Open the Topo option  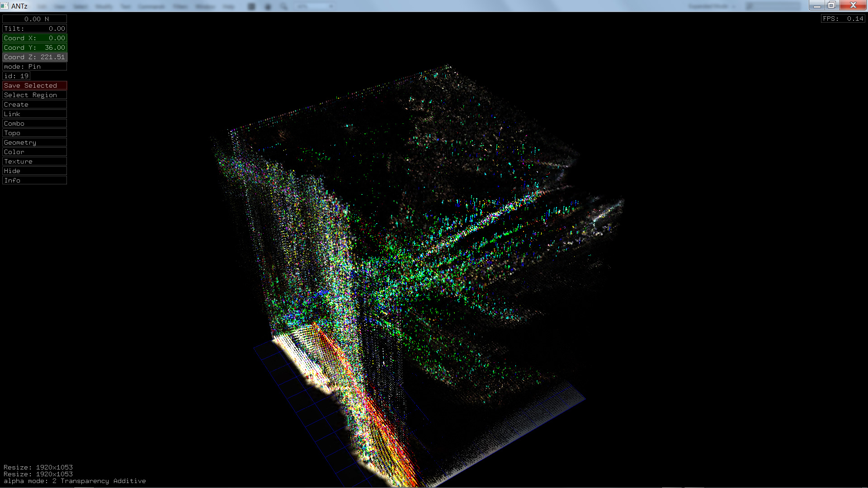point(34,133)
